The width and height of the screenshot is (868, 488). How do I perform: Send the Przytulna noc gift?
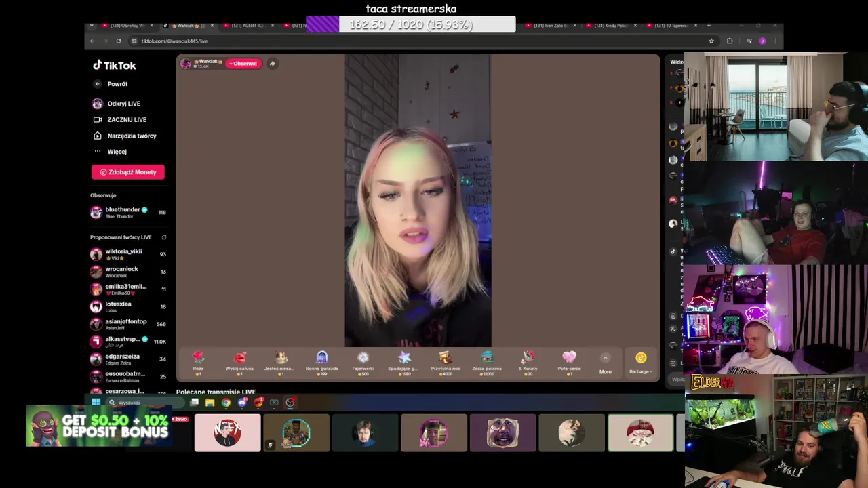(446, 363)
